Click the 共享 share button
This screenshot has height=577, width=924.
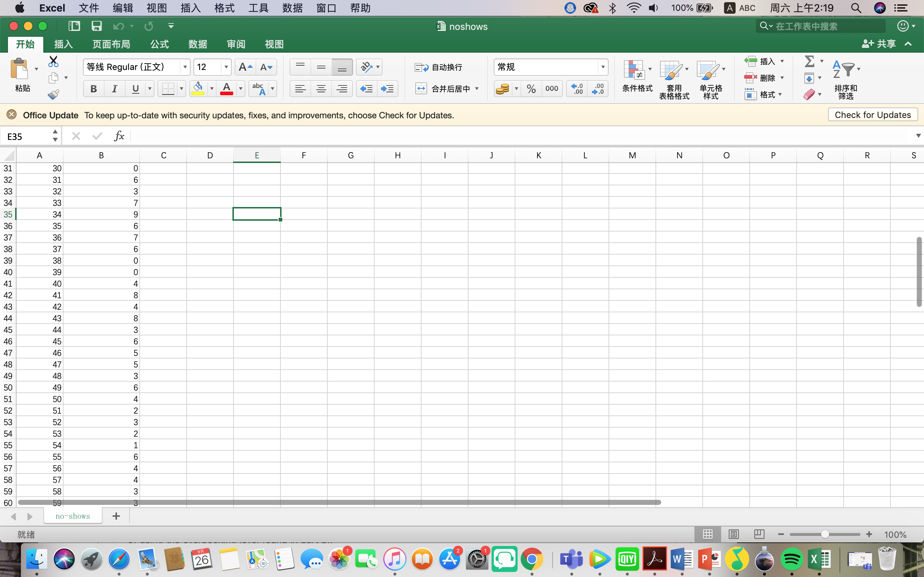point(879,44)
